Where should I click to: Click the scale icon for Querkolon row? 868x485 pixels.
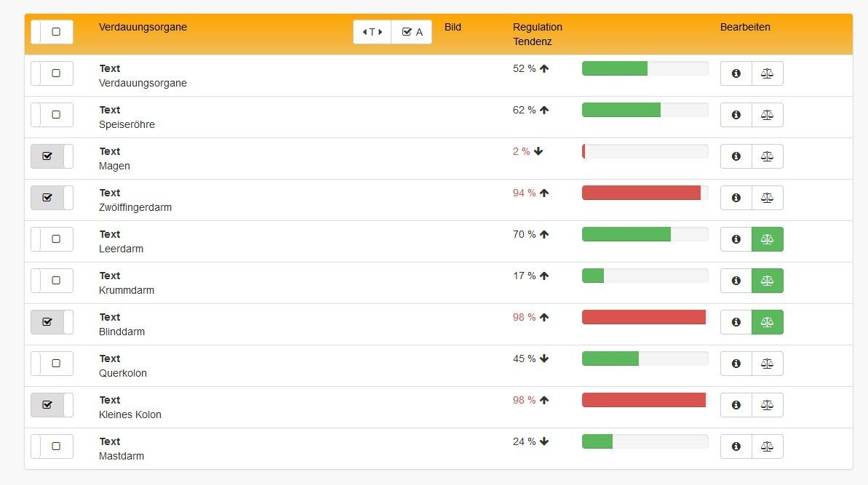click(x=767, y=364)
